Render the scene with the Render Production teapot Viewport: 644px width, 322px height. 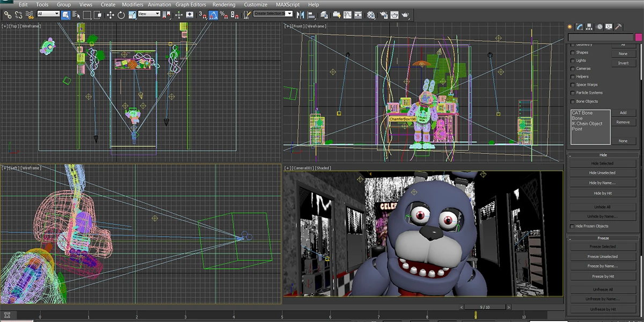(x=406, y=14)
